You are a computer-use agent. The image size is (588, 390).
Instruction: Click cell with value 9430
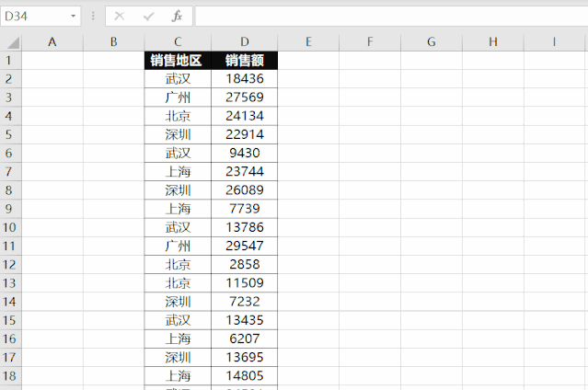[x=245, y=153]
